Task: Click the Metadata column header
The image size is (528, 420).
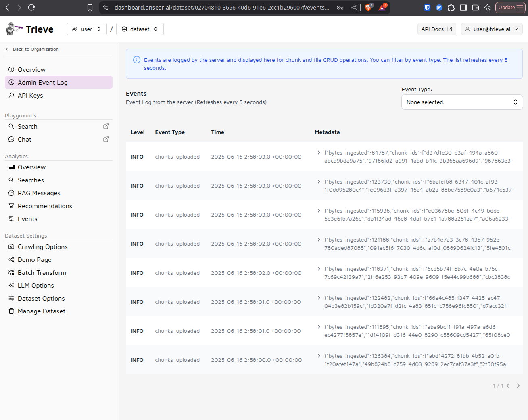Action: click(327, 132)
